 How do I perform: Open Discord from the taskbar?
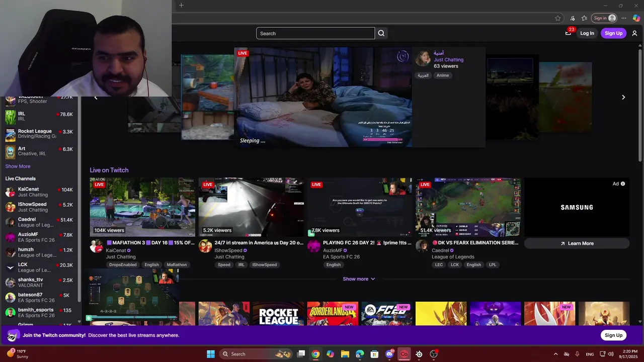(389, 354)
